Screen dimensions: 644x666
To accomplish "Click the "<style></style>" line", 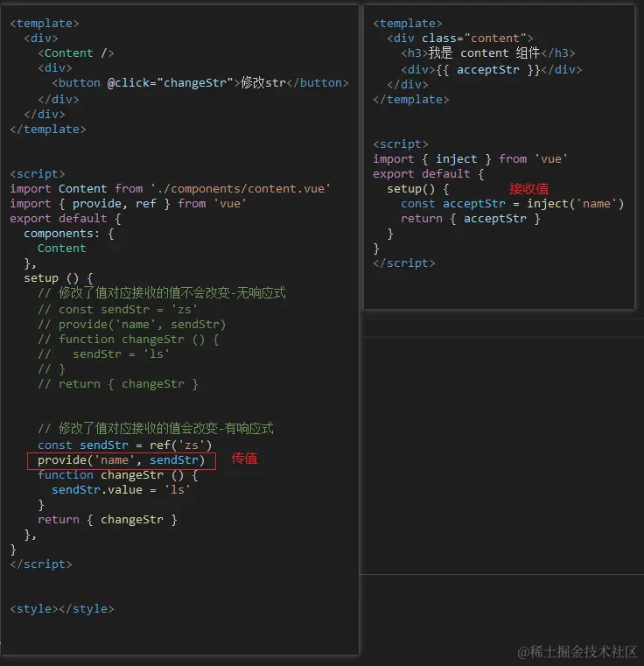I will (x=62, y=608).
